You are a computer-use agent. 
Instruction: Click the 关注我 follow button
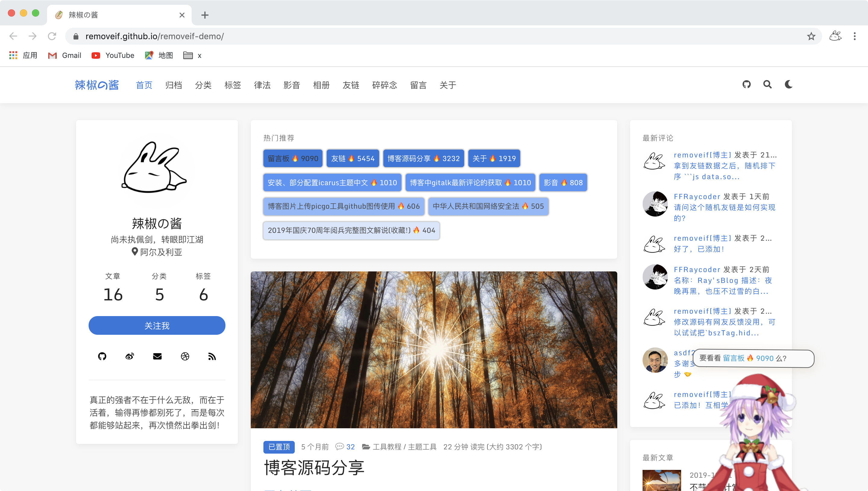[157, 325]
